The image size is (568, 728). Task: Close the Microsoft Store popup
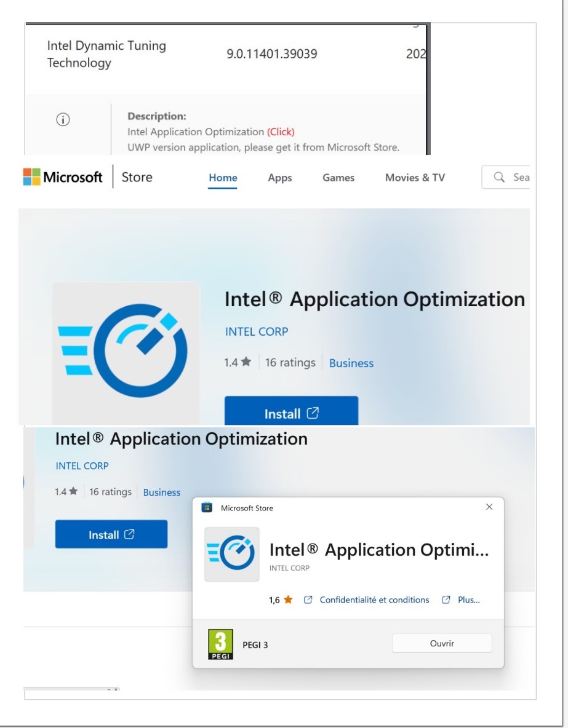(489, 507)
